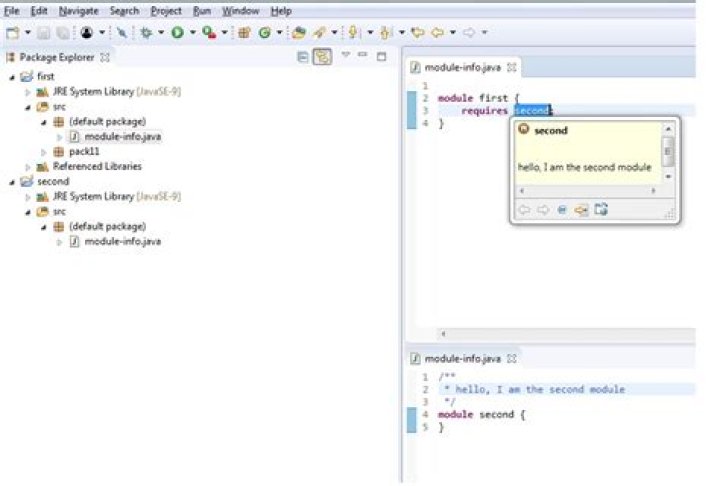Click the New Java Class green icon
The image size is (720, 486).
pyautogui.click(x=264, y=33)
